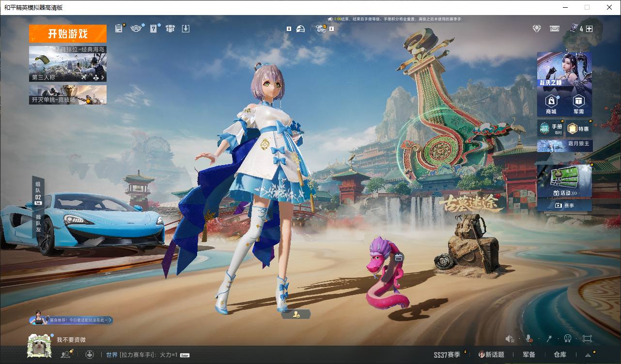Open the question mark help icon
The image size is (621, 364).
(154, 29)
